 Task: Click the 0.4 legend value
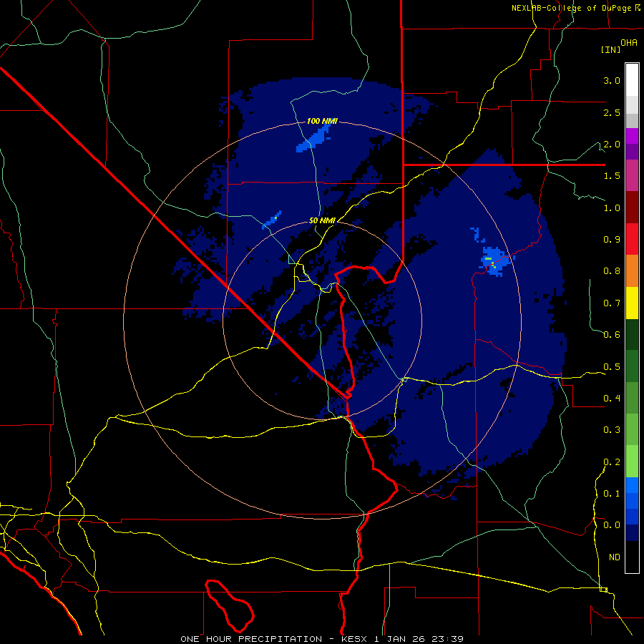click(x=612, y=398)
